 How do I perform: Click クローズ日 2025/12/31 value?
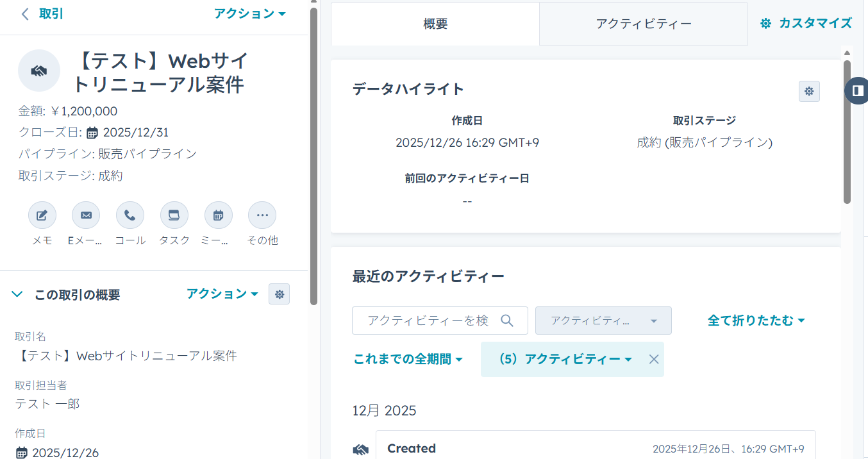click(x=135, y=133)
